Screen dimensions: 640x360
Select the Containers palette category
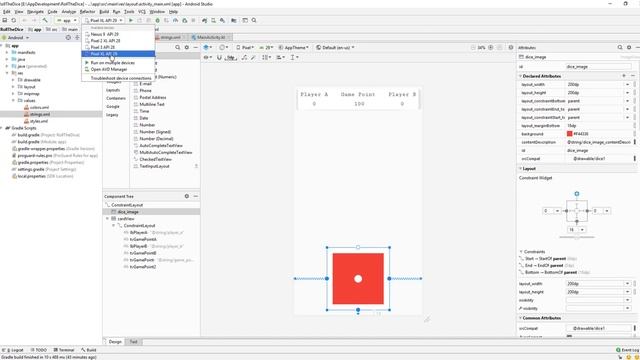[x=116, y=98]
